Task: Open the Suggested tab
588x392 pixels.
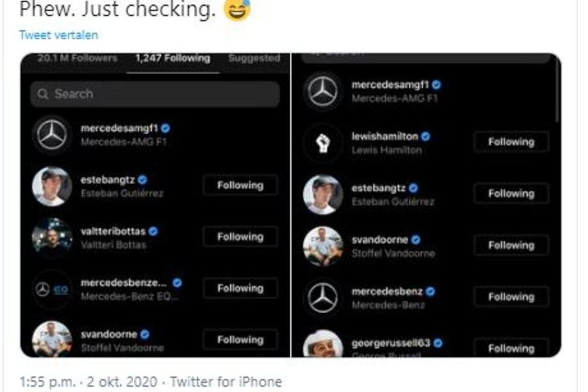Action: tap(254, 58)
